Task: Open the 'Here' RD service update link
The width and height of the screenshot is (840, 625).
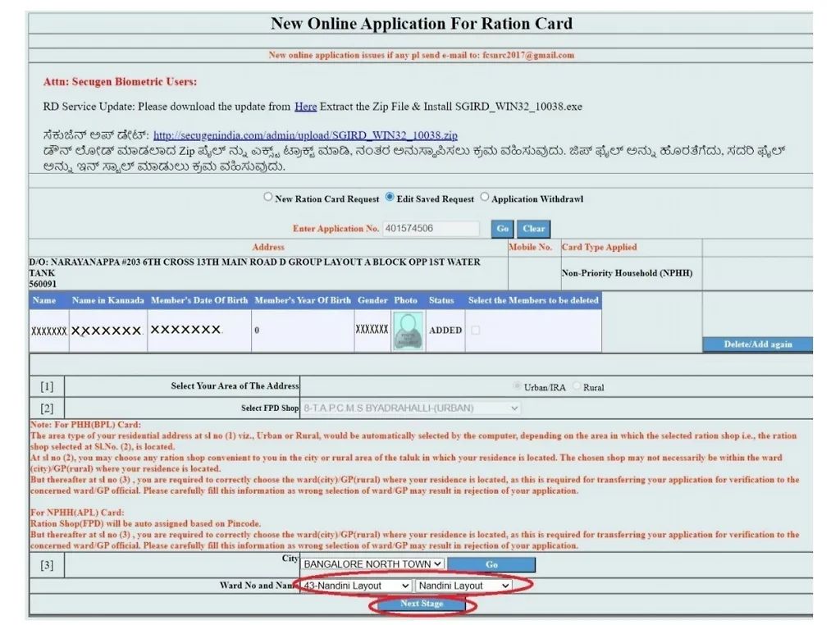Action: 305,107
